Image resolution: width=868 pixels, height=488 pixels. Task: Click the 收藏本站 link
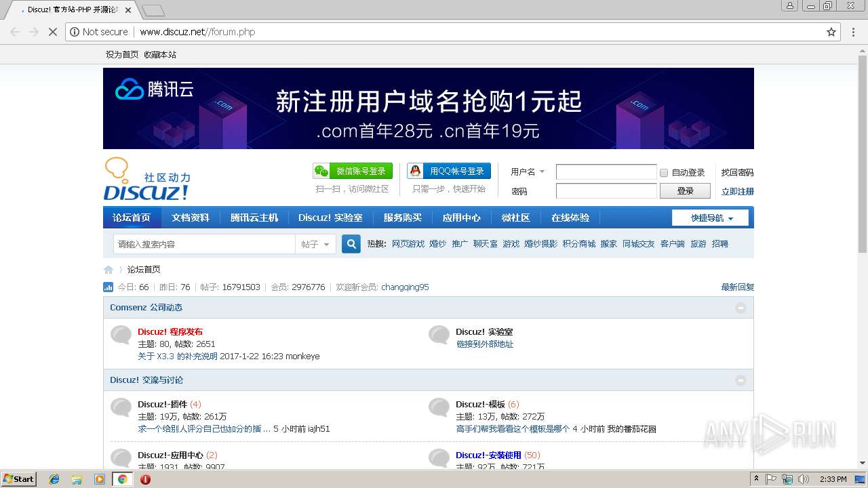pos(160,55)
